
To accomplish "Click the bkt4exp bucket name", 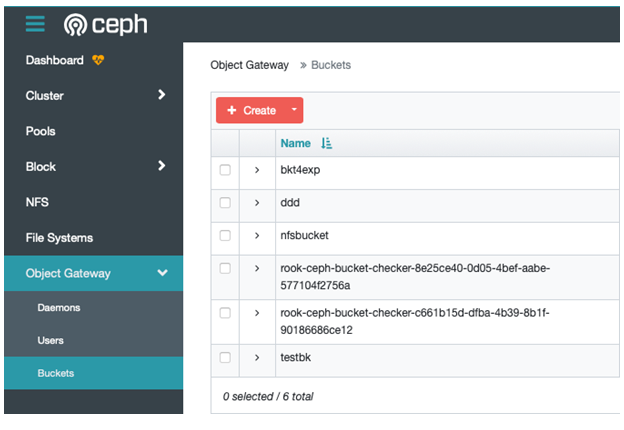I will (x=300, y=170).
